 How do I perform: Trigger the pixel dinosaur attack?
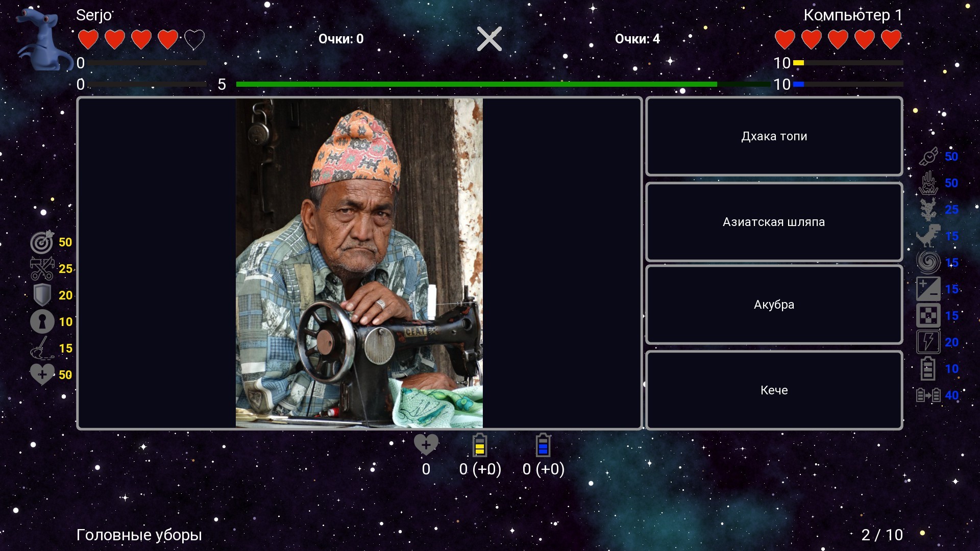pos(928,236)
